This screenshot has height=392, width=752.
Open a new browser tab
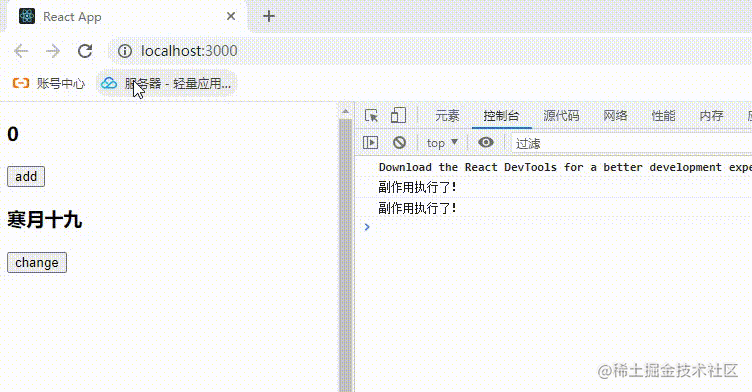click(x=269, y=16)
